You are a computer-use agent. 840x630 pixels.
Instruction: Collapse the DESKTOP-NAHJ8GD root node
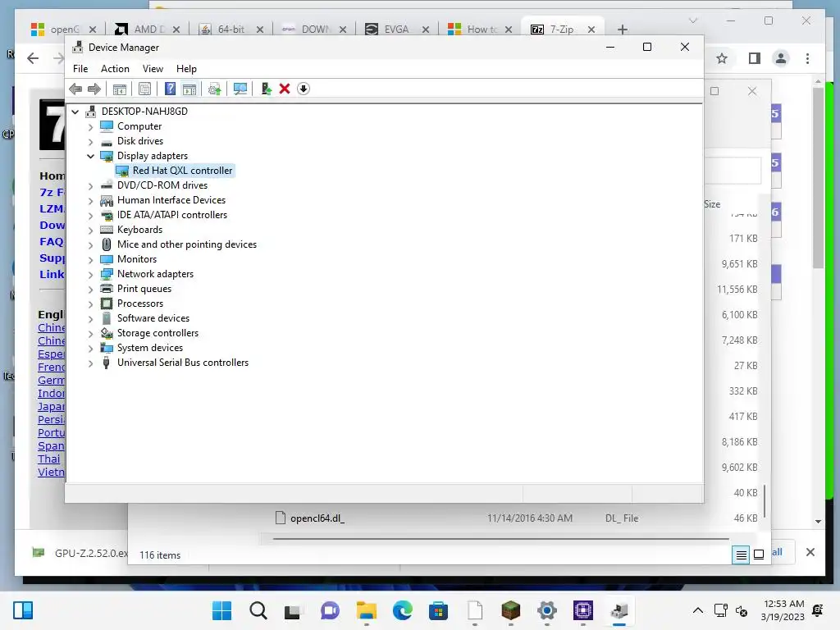[x=75, y=112]
